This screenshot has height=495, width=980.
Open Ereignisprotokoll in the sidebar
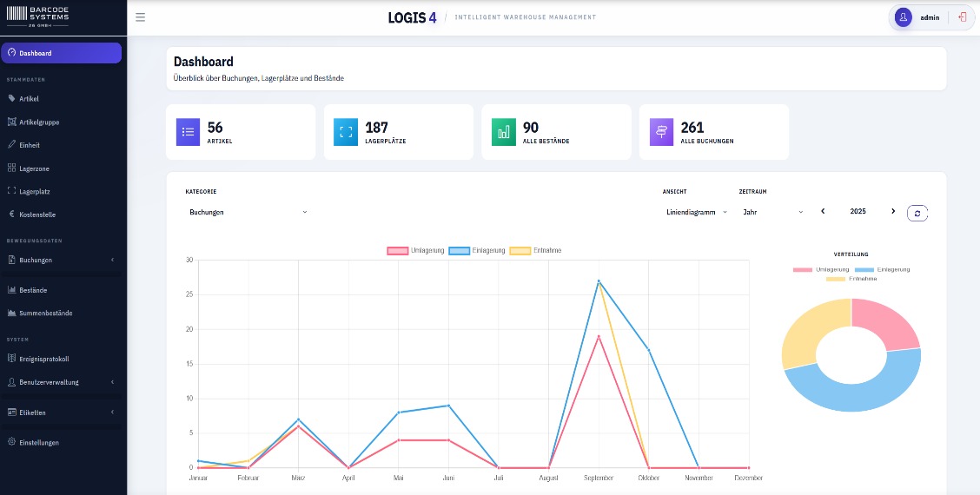click(x=43, y=359)
